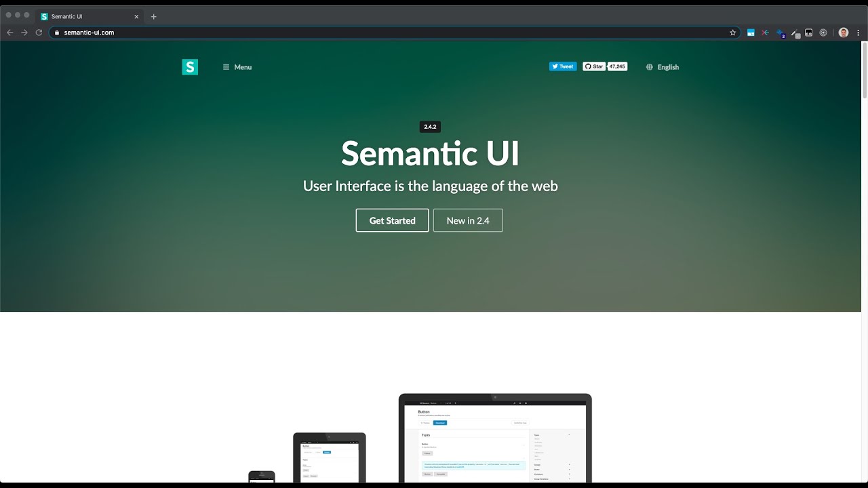Click the pencil-style extension icon
This screenshot has height=488, width=868.
point(795,33)
